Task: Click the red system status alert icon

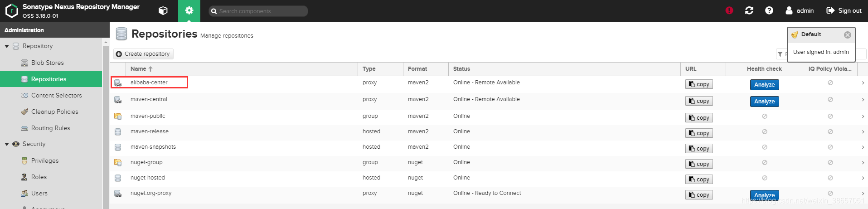Action: tap(729, 10)
